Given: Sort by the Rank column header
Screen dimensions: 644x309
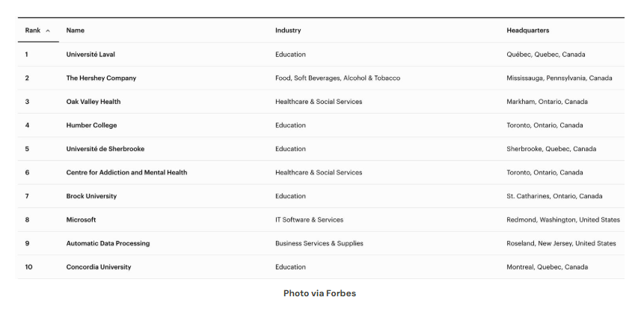Looking at the screenshot, I should [x=33, y=31].
